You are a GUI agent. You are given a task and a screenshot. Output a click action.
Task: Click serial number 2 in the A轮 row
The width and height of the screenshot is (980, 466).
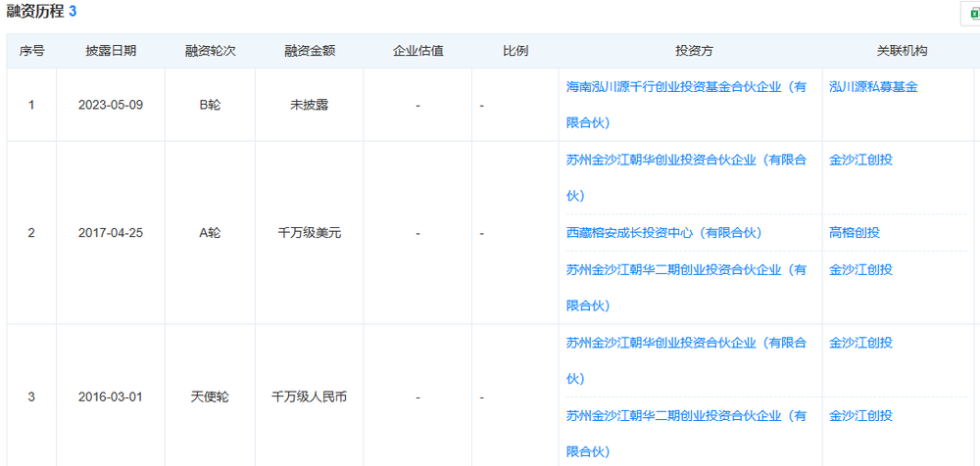click(x=31, y=233)
